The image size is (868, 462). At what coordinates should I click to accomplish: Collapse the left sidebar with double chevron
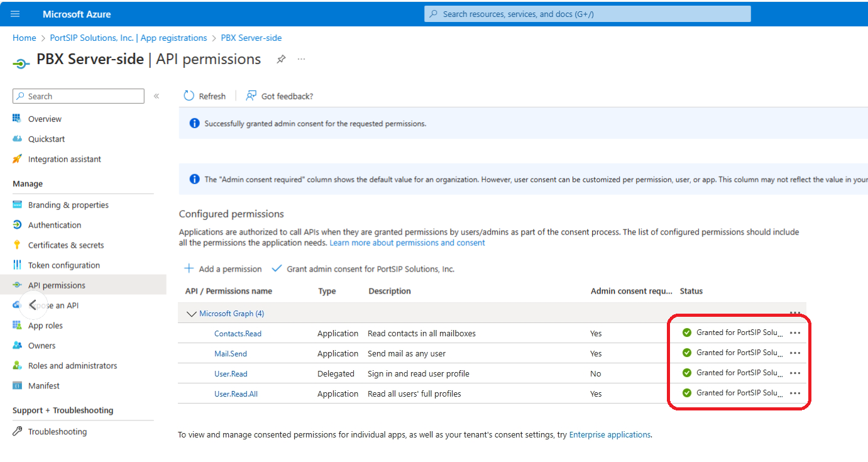click(157, 96)
